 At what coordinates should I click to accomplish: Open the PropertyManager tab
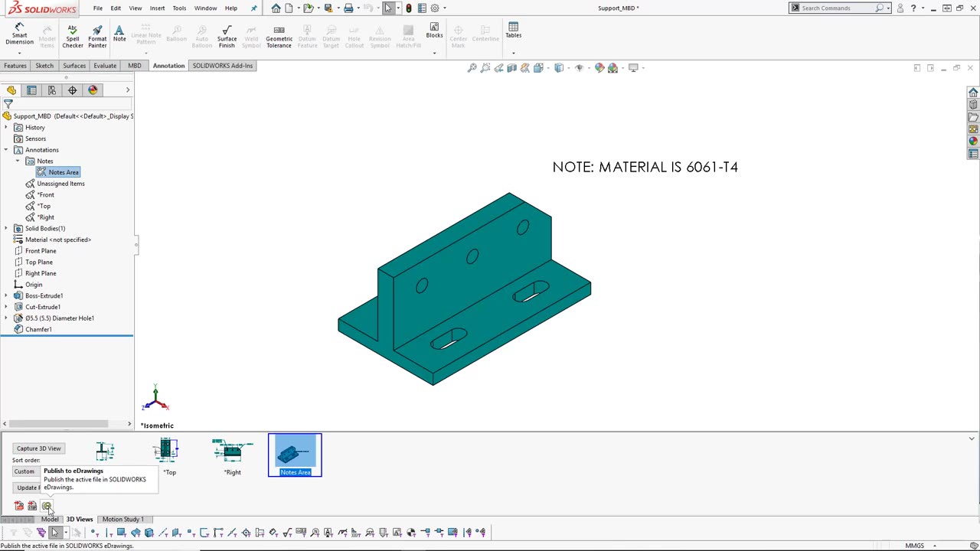coord(31,90)
